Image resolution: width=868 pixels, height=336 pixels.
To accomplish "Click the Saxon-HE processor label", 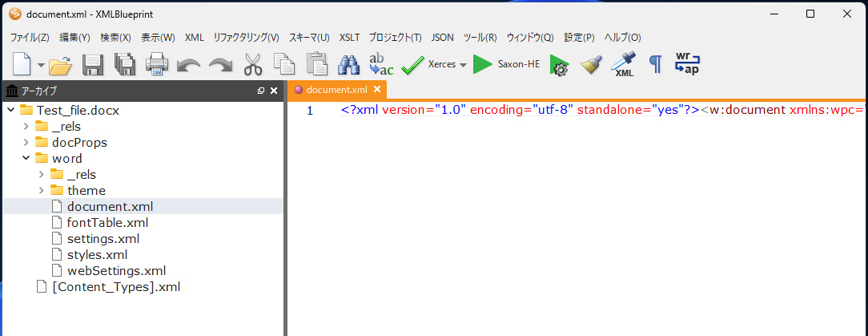I will (x=519, y=64).
